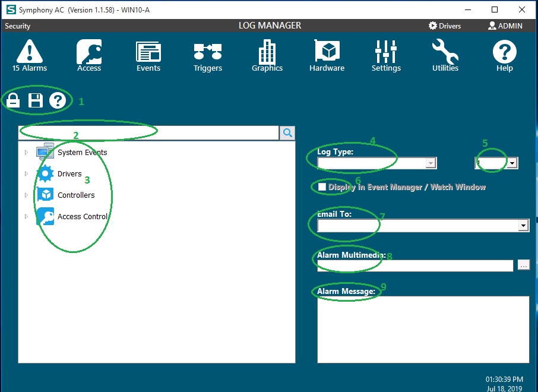Select the System Events label
This screenshot has height=392, width=538.
coord(83,152)
